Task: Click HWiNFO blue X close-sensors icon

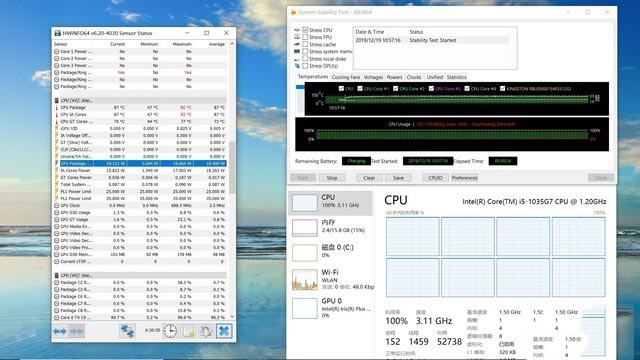Action: pos(224,331)
